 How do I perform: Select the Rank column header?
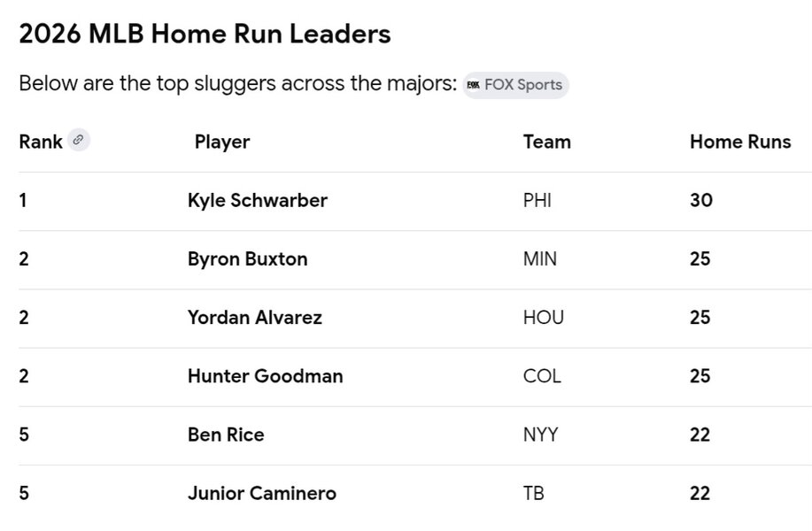pos(41,142)
